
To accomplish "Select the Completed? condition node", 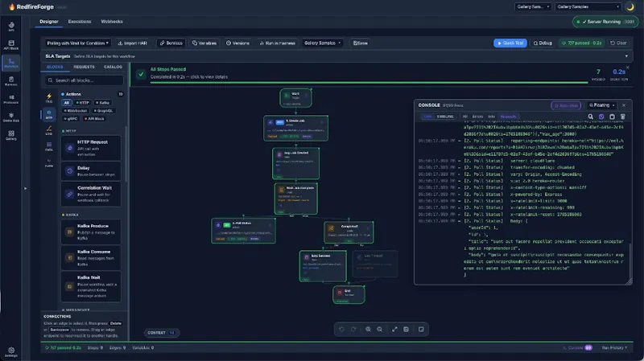I will [349, 232].
